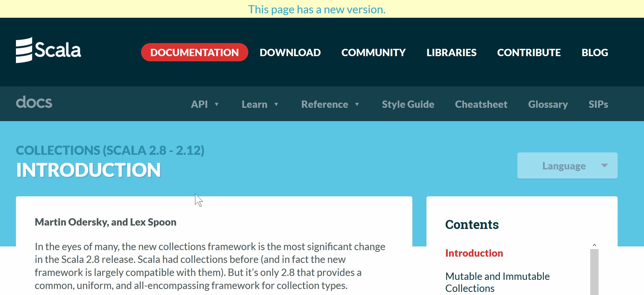This screenshot has height=295, width=644.
Task: Go to the Community section
Action: 373,52
